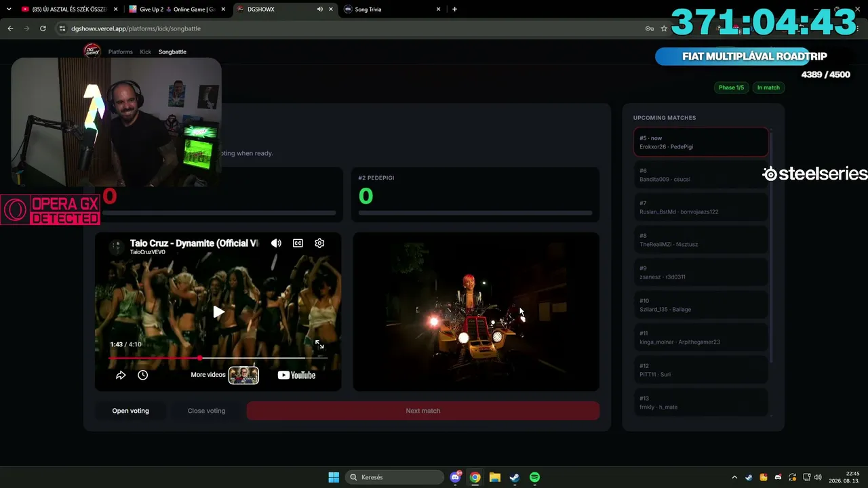Click the Next match button
This screenshot has height=488, width=868.
point(423,411)
